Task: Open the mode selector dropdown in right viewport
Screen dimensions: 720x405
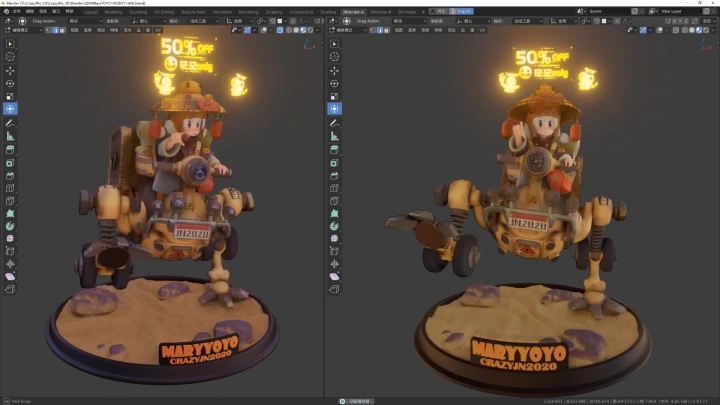Action: pyautogui.click(x=348, y=30)
